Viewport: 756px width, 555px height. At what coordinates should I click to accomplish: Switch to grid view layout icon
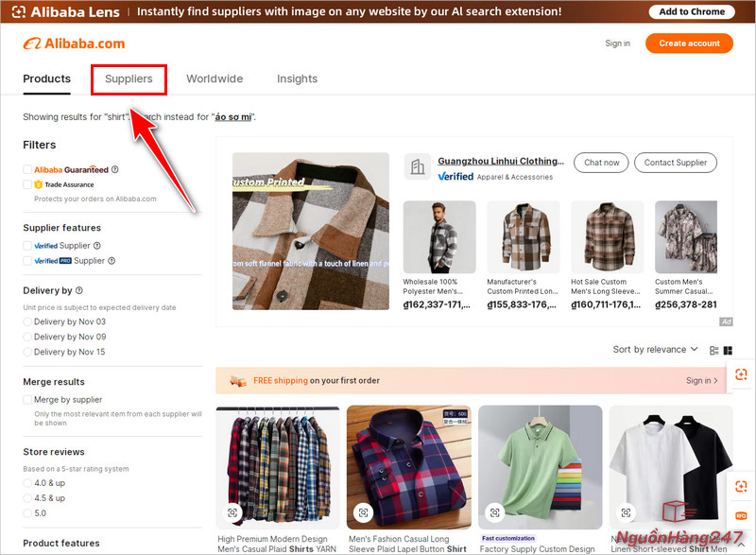[728, 350]
